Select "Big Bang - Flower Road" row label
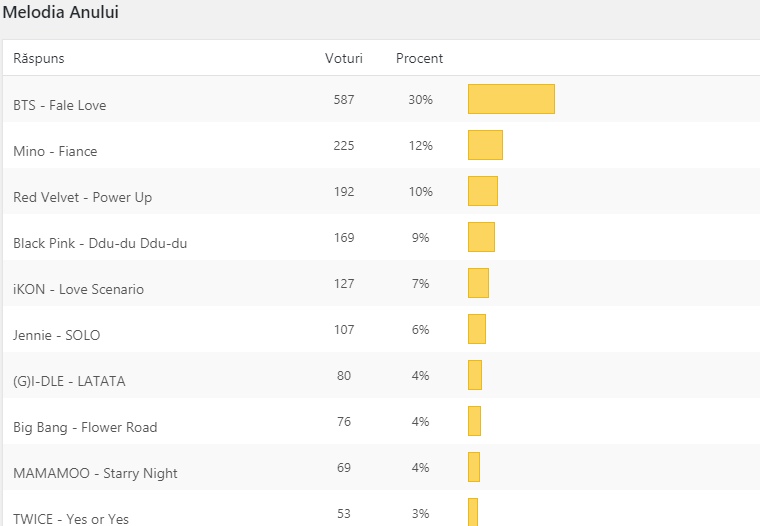 [85, 427]
